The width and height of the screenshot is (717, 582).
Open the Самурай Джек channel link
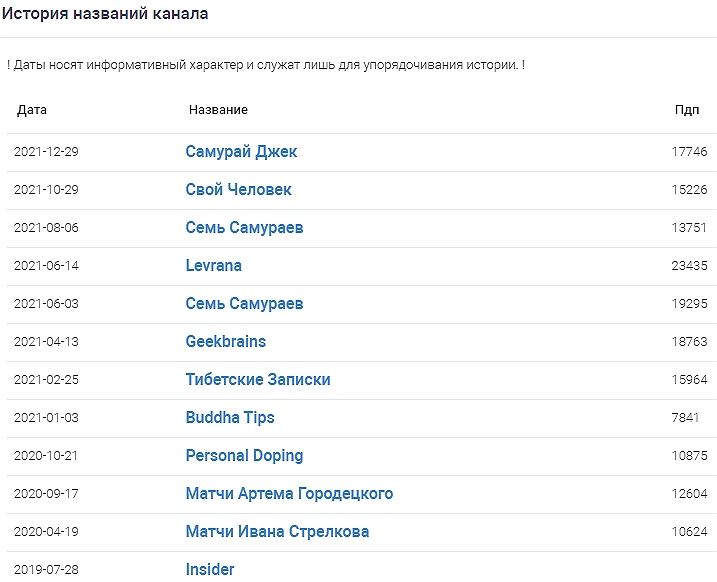click(241, 152)
